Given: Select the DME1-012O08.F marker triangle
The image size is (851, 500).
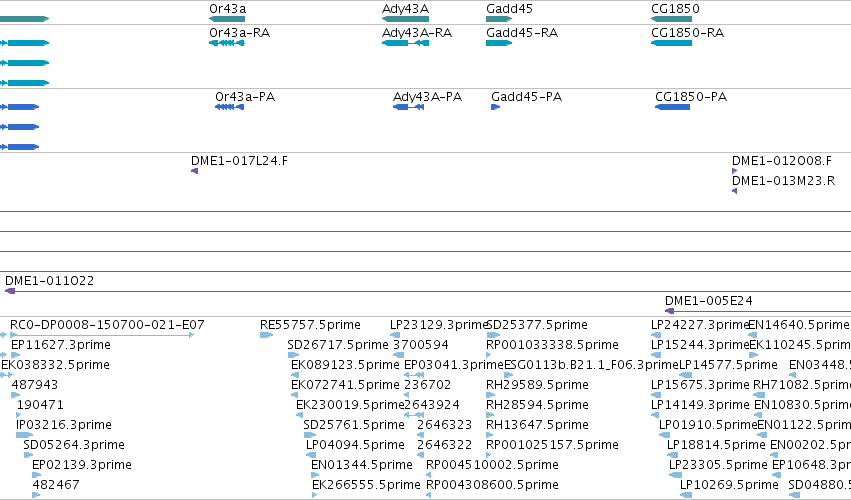Looking at the screenshot, I should tap(735, 171).
